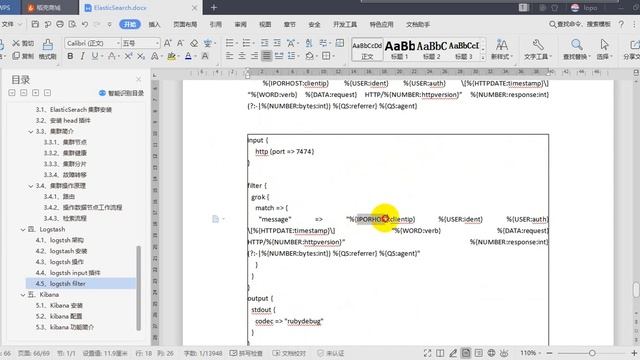Toggle underline formatting
The width and height of the screenshot is (640, 360).
click(95, 56)
